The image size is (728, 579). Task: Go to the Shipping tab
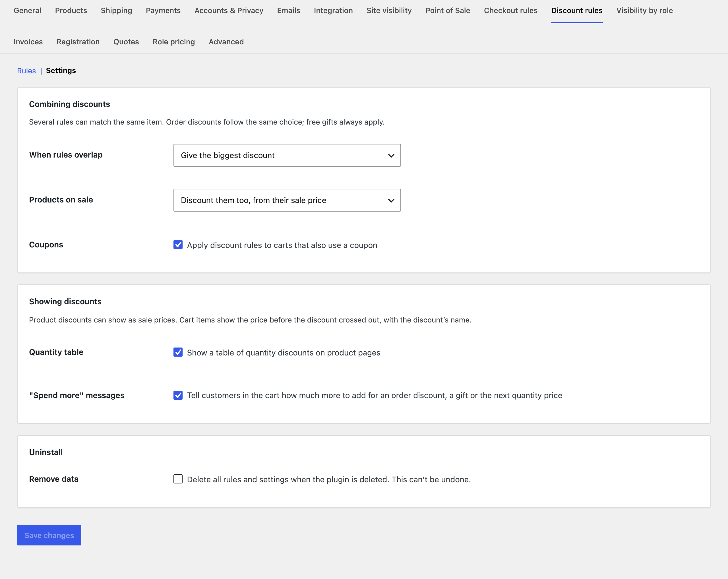(x=116, y=11)
